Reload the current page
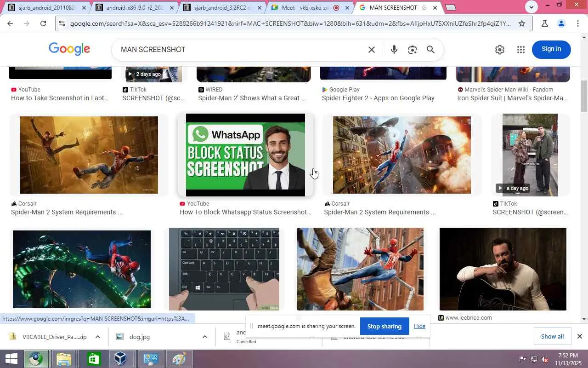This screenshot has height=368, width=588. tap(43, 23)
